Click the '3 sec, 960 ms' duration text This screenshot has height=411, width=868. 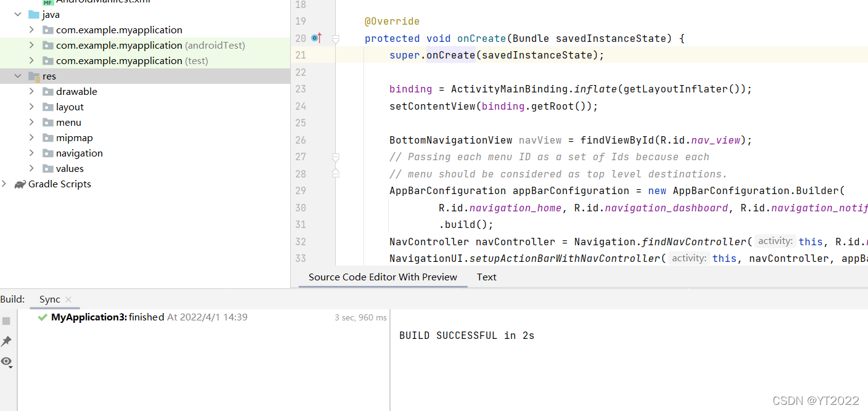click(360, 317)
